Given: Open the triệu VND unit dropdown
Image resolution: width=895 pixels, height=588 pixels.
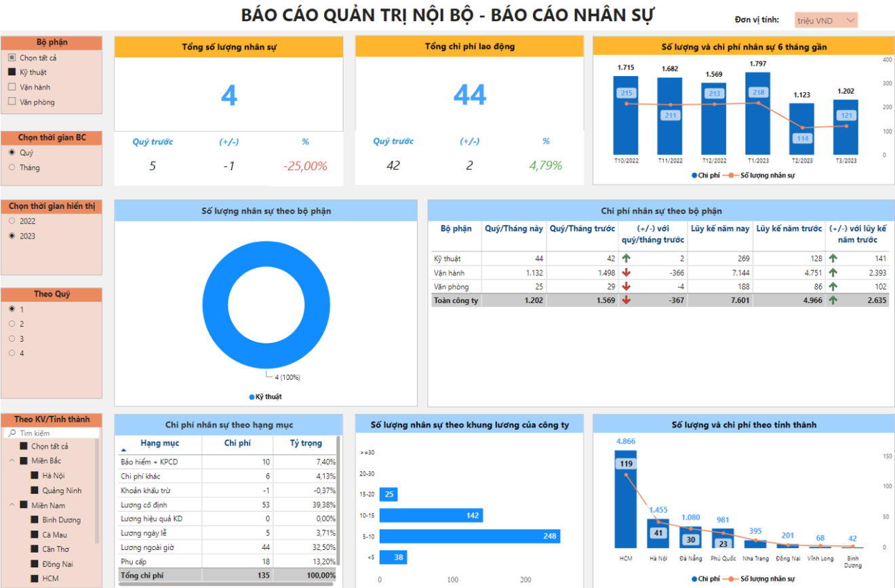Looking at the screenshot, I should 826,20.
